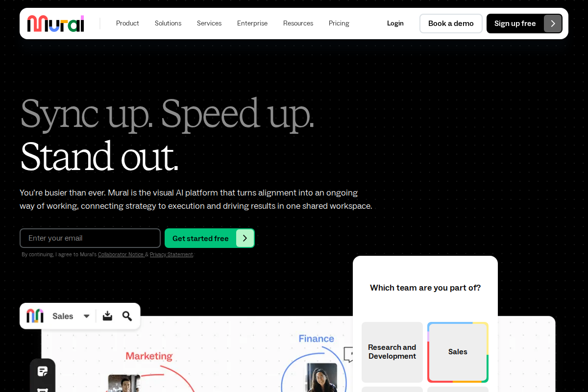This screenshot has width=588, height=392.
Task: Focus the Enter your email field
Action: point(90,238)
